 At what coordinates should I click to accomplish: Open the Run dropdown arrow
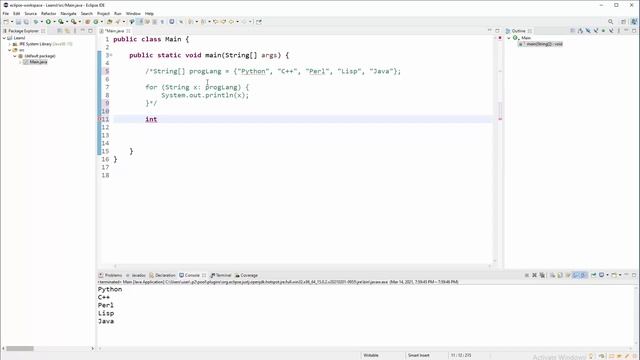tap(54, 22)
